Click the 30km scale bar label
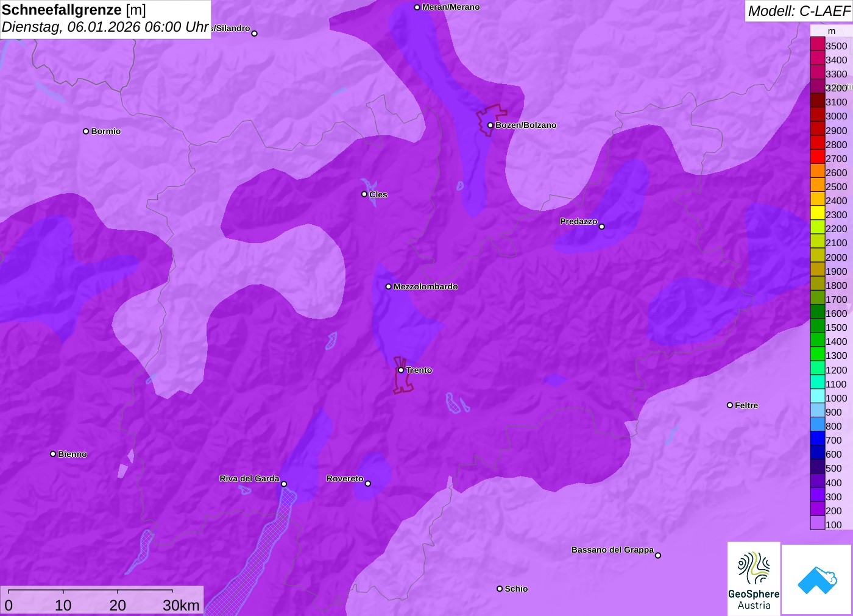 tap(182, 605)
